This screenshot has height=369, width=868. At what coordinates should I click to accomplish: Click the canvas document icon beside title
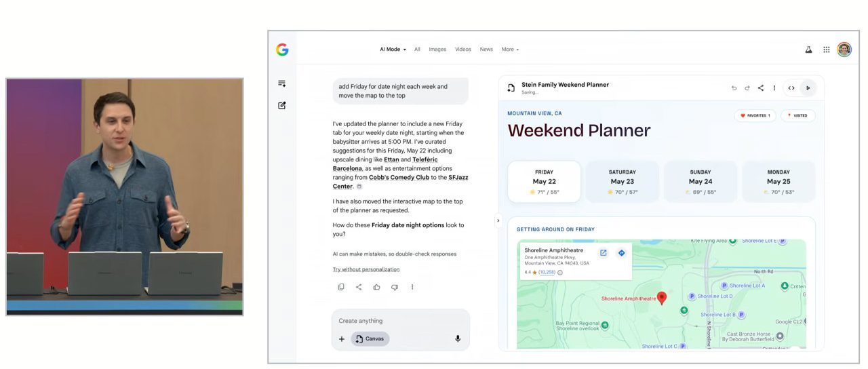point(511,88)
